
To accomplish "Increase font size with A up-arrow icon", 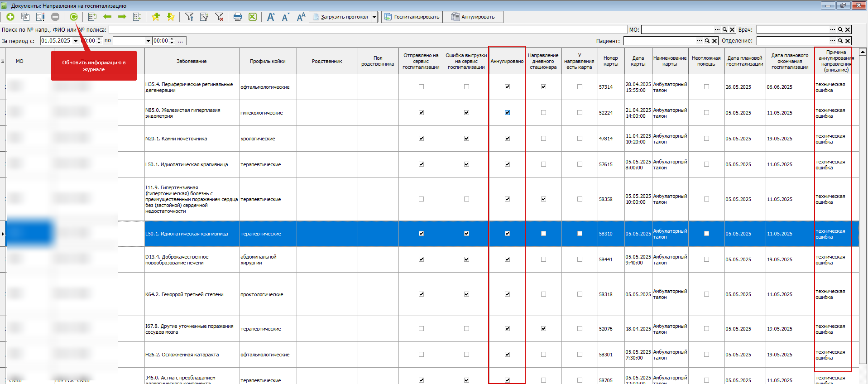I will [x=271, y=17].
